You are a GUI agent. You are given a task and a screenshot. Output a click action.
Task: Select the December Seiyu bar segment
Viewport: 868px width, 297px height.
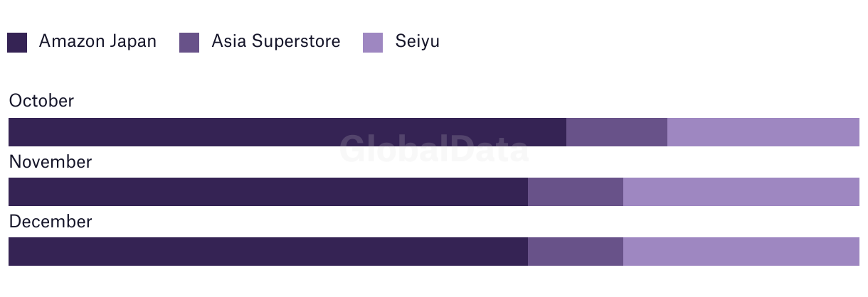coord(741,252)
